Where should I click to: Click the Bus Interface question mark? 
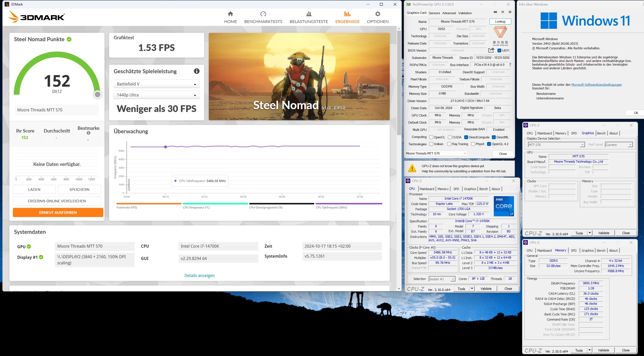(510, 65)
